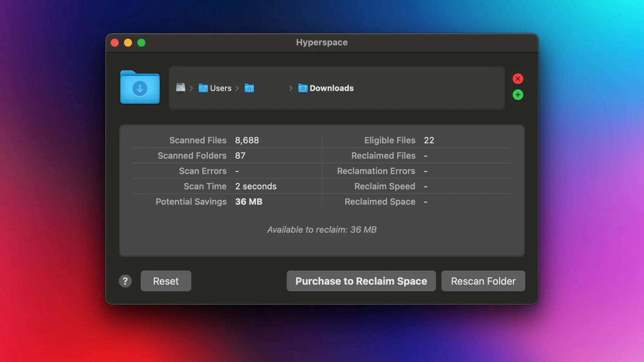Click the Available to reclaim 36 MB text
The image size is (644, 362).
pos(322,230)
